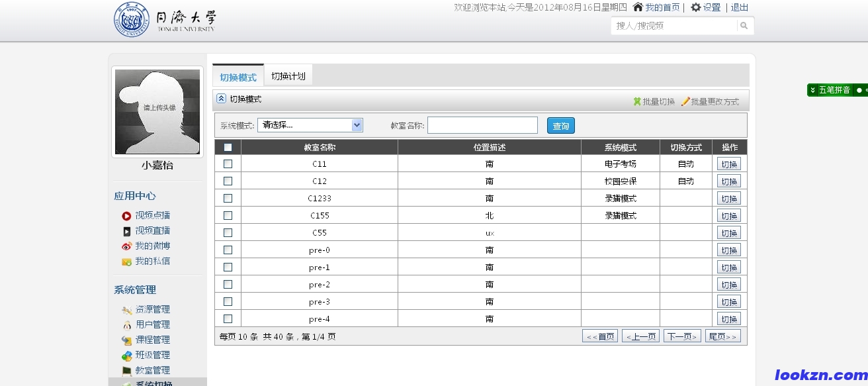Click the classroom name (教室名称) input field
Viewport: 868px width, 386px height.
[x=482, y=125]
